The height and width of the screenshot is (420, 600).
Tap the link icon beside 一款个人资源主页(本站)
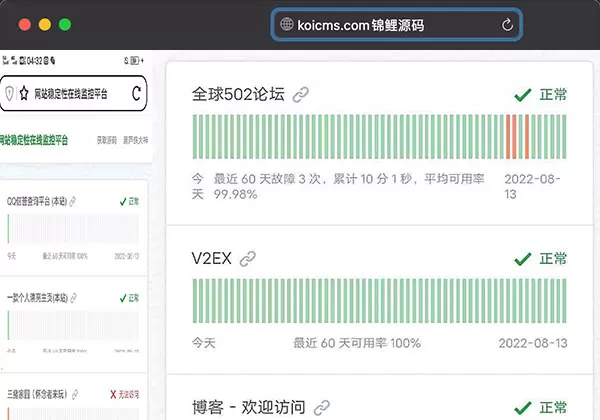tap(74, 298)
